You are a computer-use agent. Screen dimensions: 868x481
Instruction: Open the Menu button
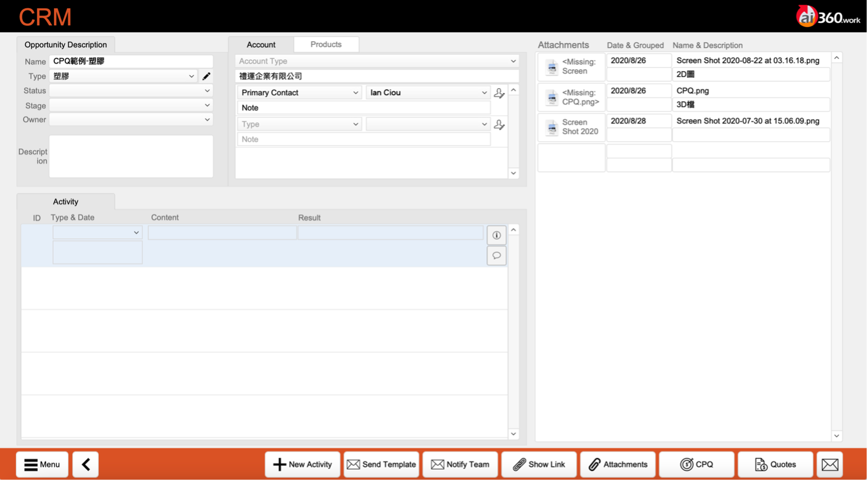[42, 465]
